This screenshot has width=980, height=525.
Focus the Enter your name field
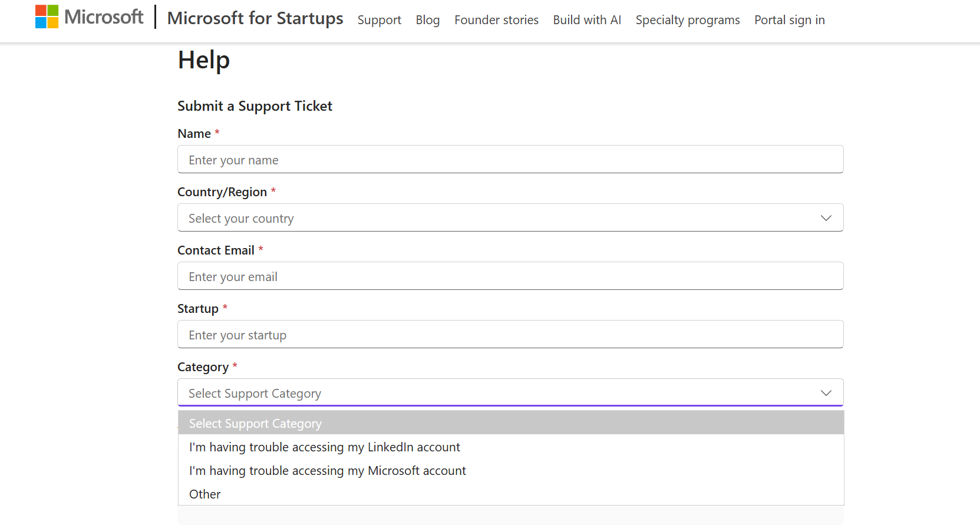(510, 160)
